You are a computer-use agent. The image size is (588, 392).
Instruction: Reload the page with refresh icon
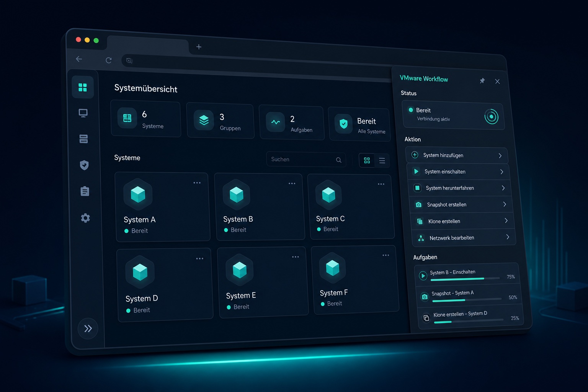coord(109,60)
